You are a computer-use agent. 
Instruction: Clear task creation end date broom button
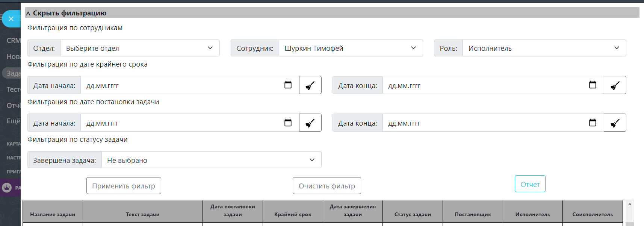pyautogui.click(x=615, y=123)
